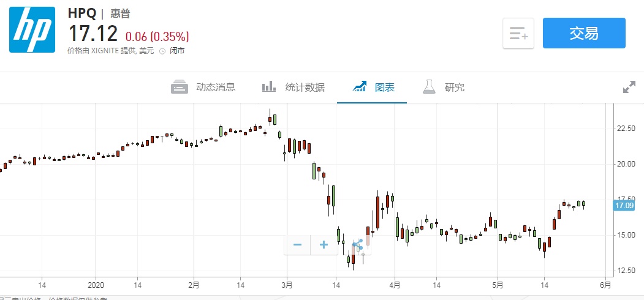Screen dimensions: 644x300
Task: Click the chart share icon
Action: (358, 245)
